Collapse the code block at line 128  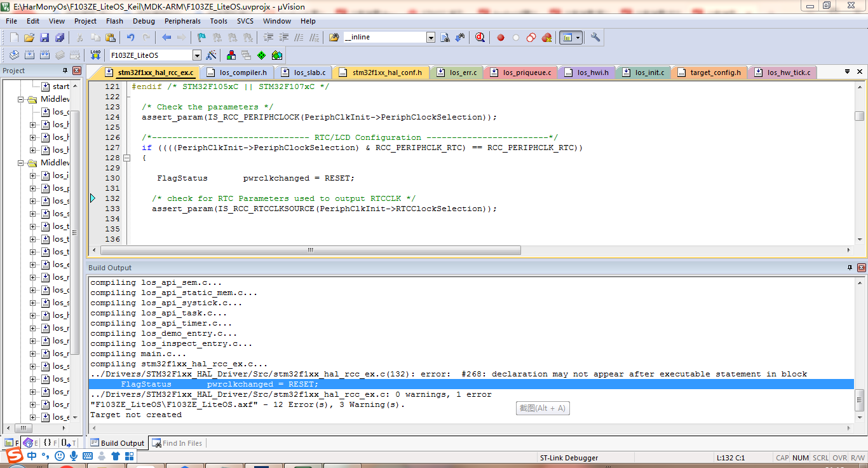pos(126,158)
